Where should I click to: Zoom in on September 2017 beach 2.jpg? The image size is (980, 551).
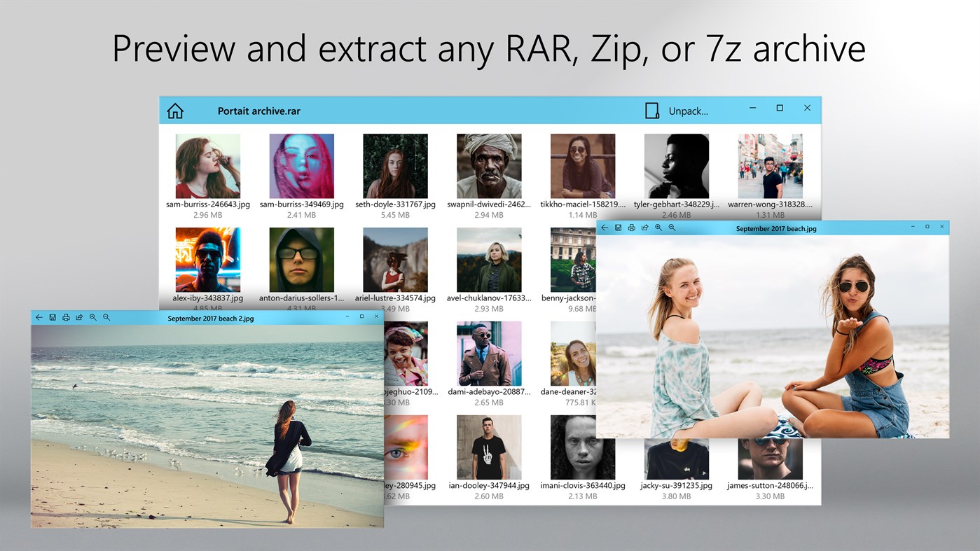(93, 317)
